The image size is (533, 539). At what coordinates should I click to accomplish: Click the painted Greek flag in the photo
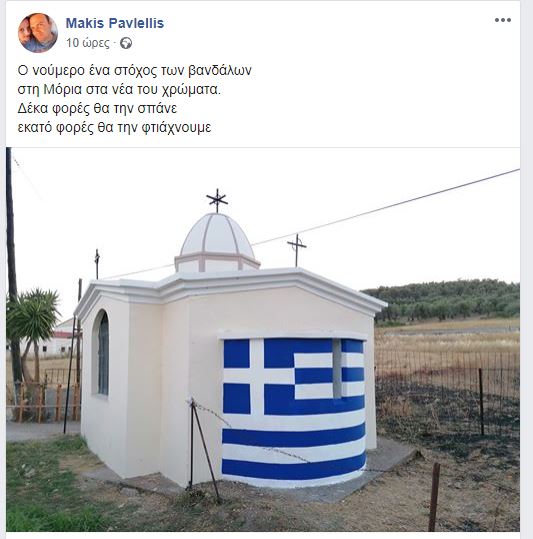(x=294, y=411)
